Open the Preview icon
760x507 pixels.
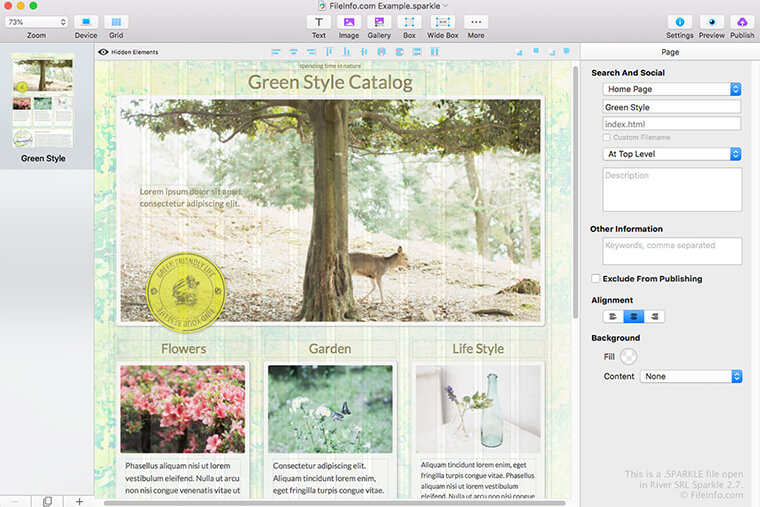click(x=712, y=22)
